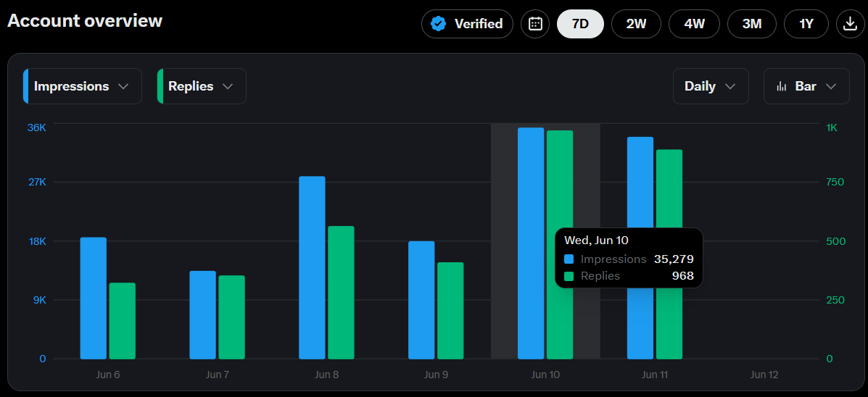Open the Replies metric dropdown
The height and width of the screenshot is (397, 868).
(202, 86)
